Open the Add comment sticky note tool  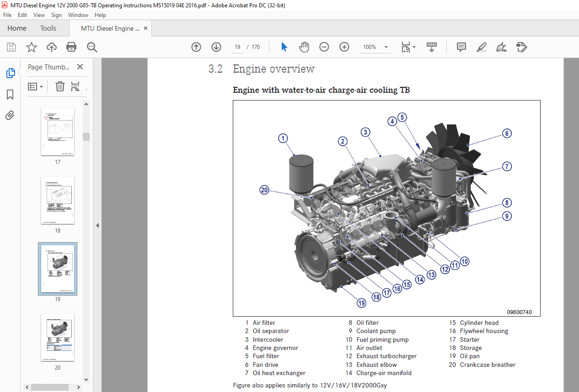click(461, 47)
